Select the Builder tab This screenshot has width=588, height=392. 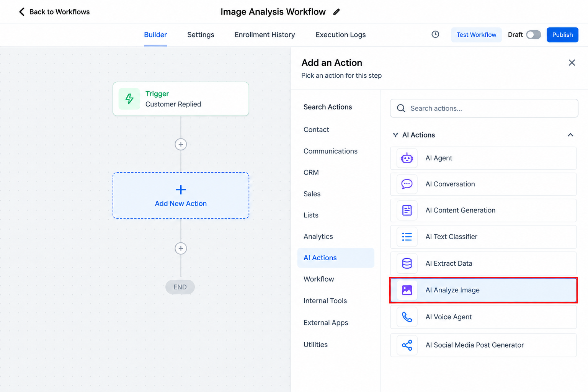tap(155, 35)
